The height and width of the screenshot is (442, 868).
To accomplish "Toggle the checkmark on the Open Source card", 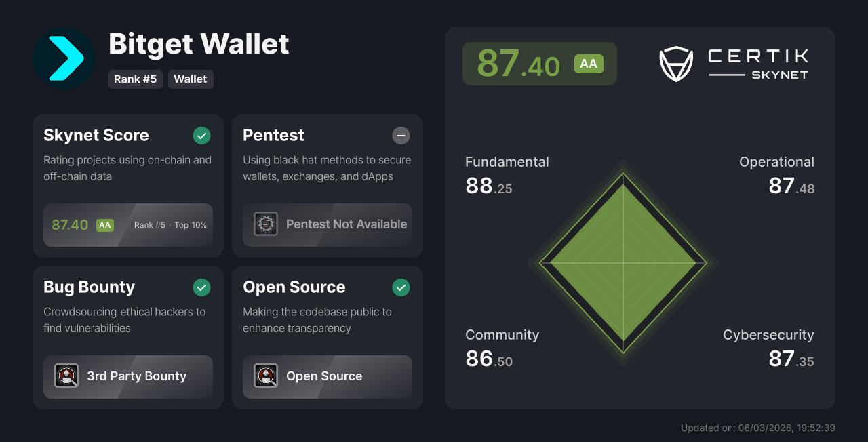I will pos(401,287).
